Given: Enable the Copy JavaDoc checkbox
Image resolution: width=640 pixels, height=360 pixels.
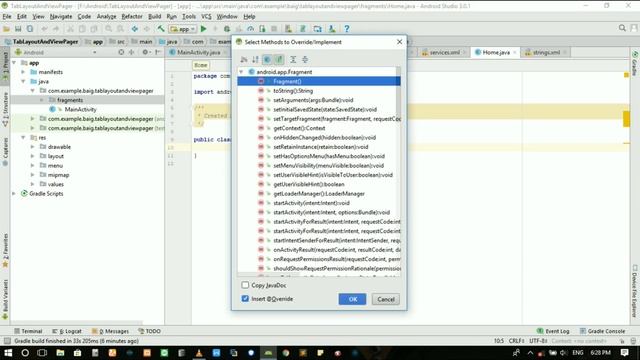Looking at the screenshot, I should [245, 285].
